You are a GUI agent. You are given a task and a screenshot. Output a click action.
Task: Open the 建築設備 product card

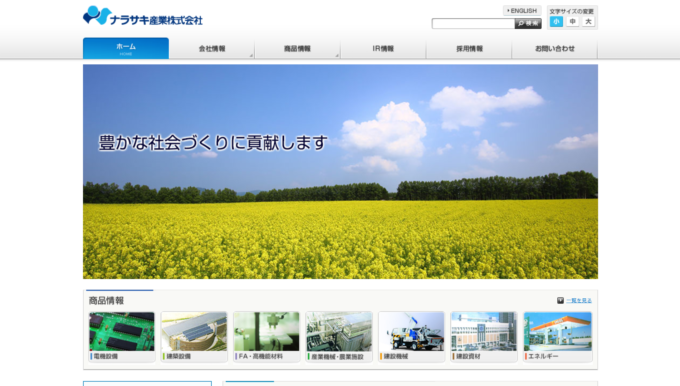(194, 337)
